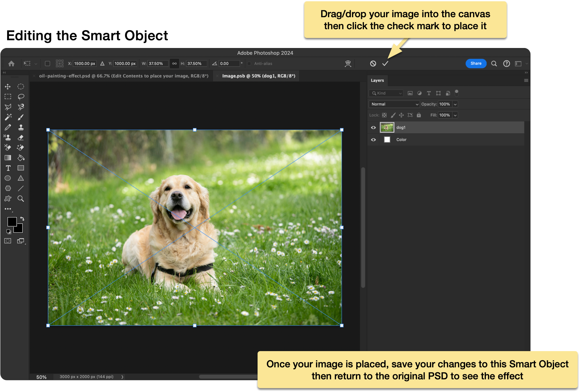This screenshot has height=392, width=580.
Task: Select the Layers panel tab
Action: coord(377,80)
